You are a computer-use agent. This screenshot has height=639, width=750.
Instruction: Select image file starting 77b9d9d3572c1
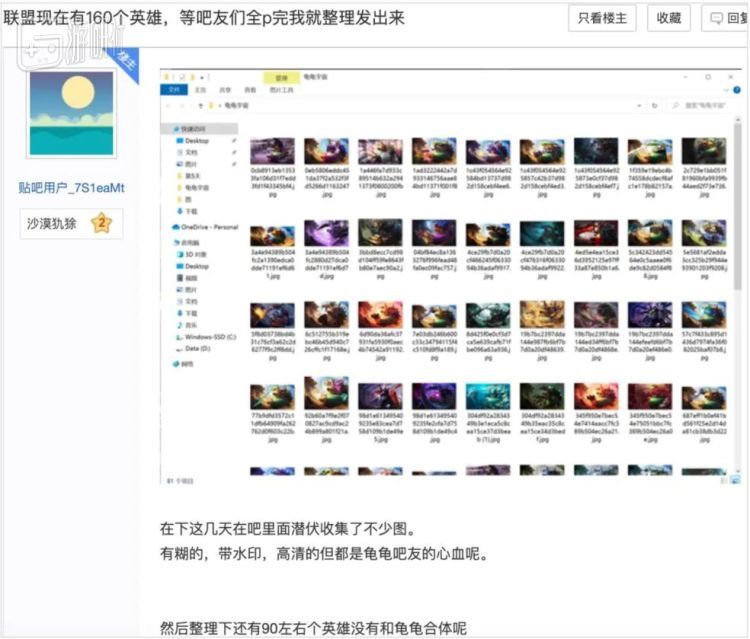coord(272,412)
